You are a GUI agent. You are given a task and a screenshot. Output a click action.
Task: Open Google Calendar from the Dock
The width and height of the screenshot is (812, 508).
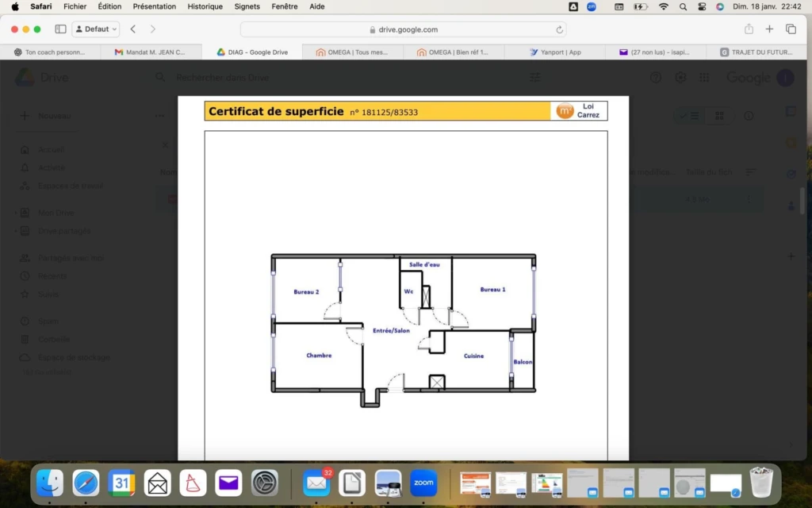tap(121, 483)
